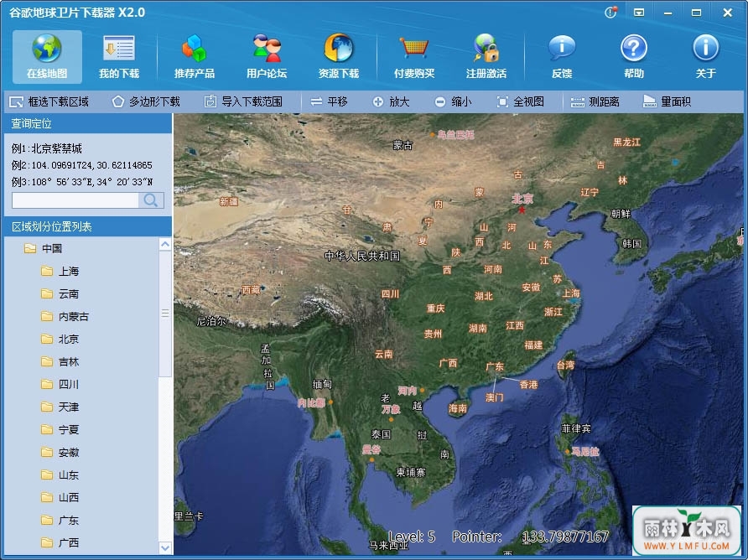Viewport: 748px width, 560px height.
Task: Open the 用户论坛 user forum
Action: pyautogui.click(x=267, y=57)
